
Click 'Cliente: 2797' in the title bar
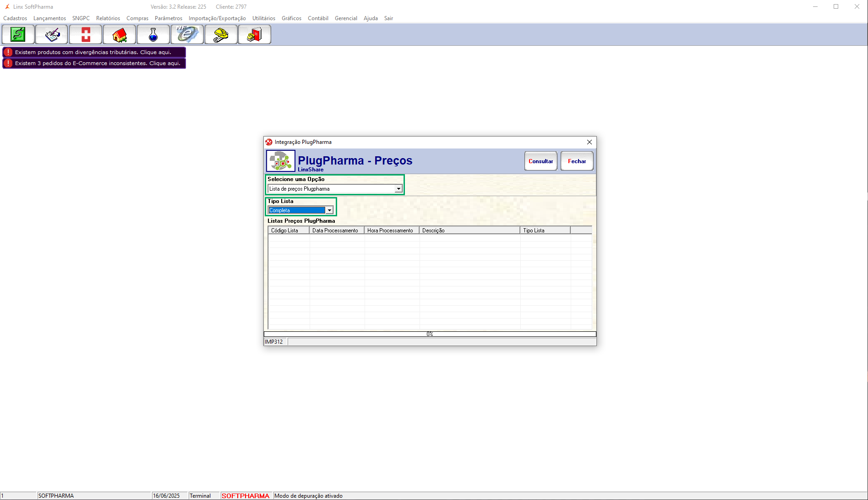coord(231,7)
